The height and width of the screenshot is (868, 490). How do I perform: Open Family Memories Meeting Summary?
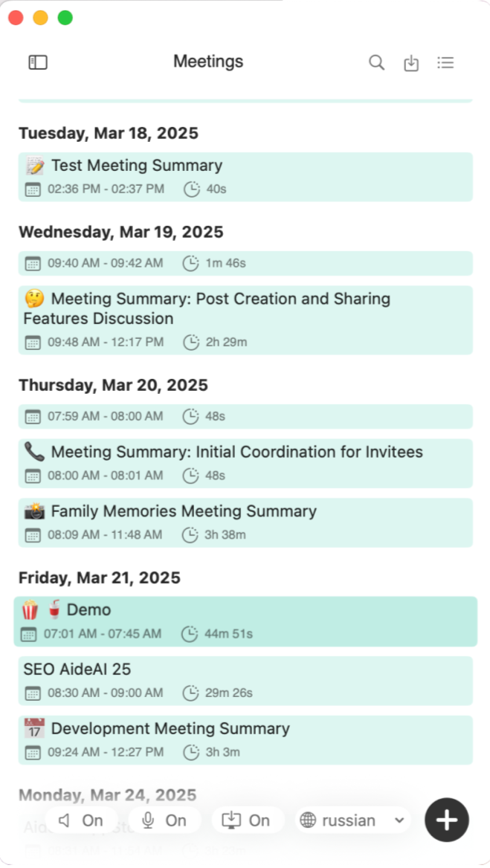(x=245, y=522)
